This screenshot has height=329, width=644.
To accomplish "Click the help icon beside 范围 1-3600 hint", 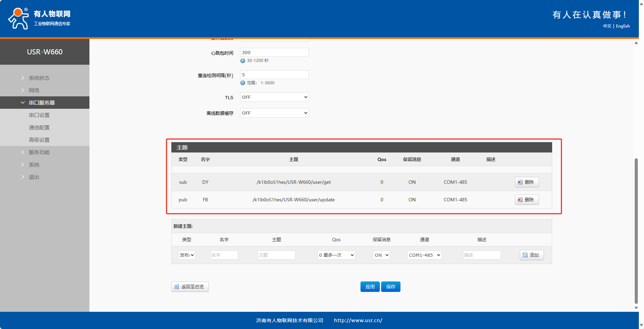I will tap(243, 83).
